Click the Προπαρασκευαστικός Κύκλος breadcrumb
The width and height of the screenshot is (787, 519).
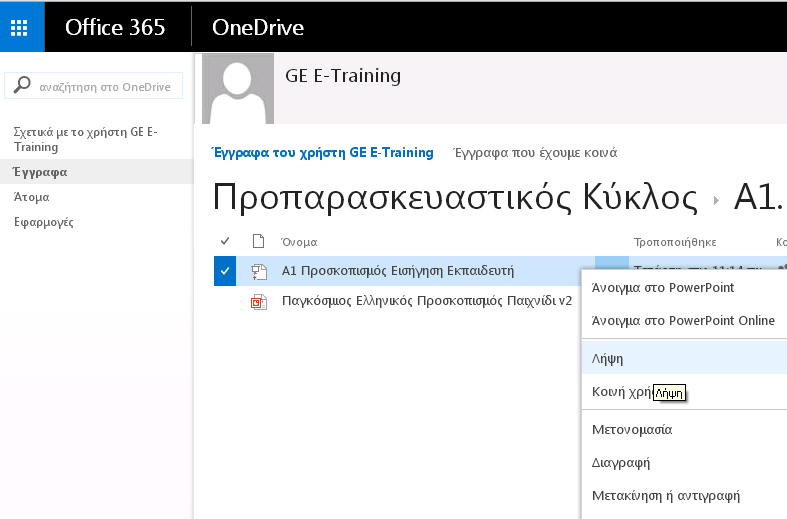pyautogui.click(x=455, y=197)
